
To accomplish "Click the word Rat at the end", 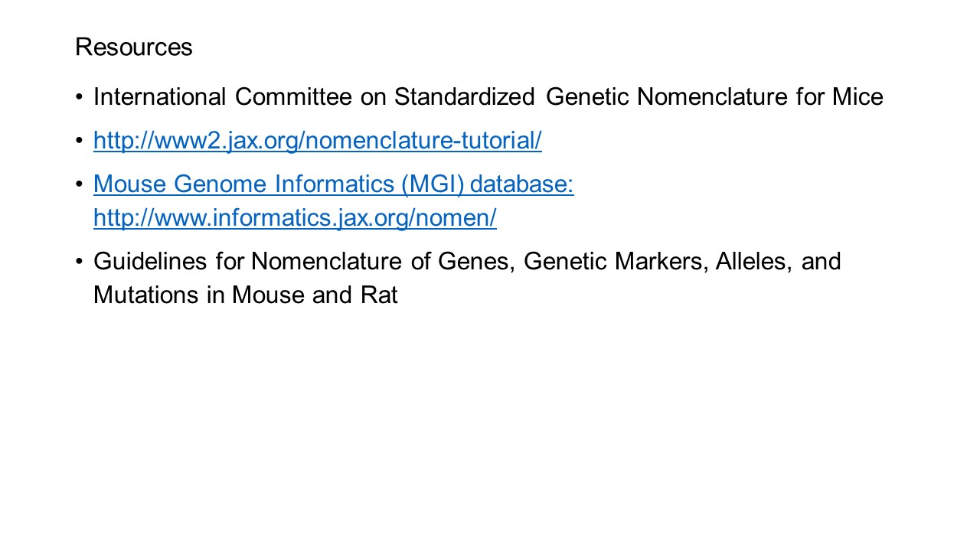I will (379, 295).
